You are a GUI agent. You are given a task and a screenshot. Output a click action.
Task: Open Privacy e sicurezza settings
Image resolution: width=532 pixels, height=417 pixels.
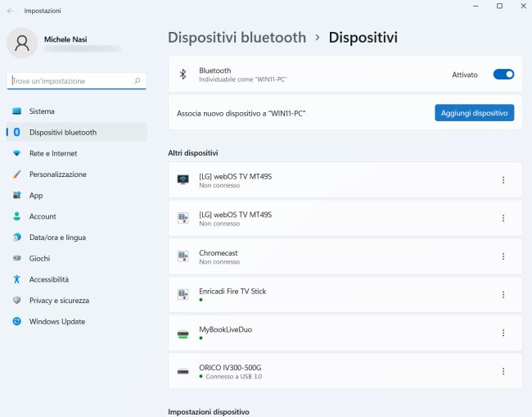pyautogui.click(x=77, y=300)
